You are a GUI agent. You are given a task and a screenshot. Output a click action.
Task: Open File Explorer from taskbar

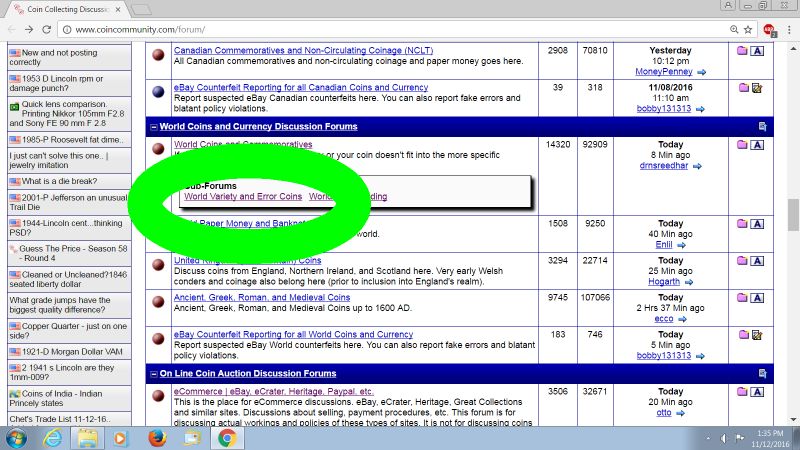coord(87,438)
